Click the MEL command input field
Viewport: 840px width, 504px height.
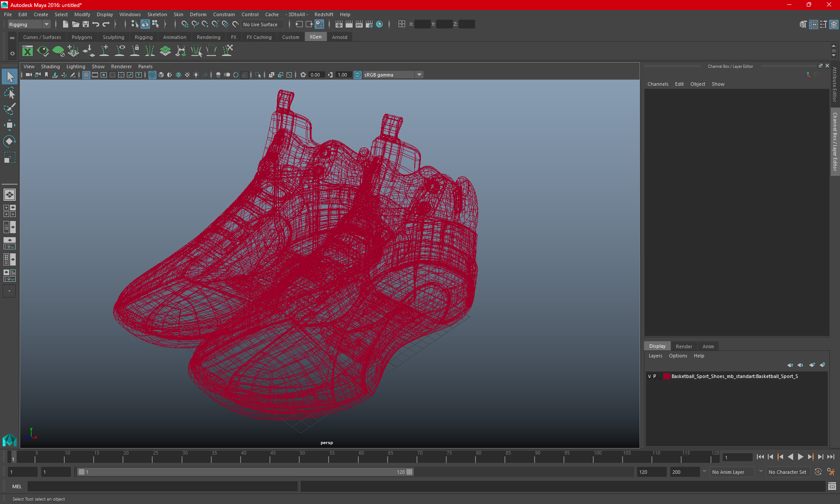(162, 486)
